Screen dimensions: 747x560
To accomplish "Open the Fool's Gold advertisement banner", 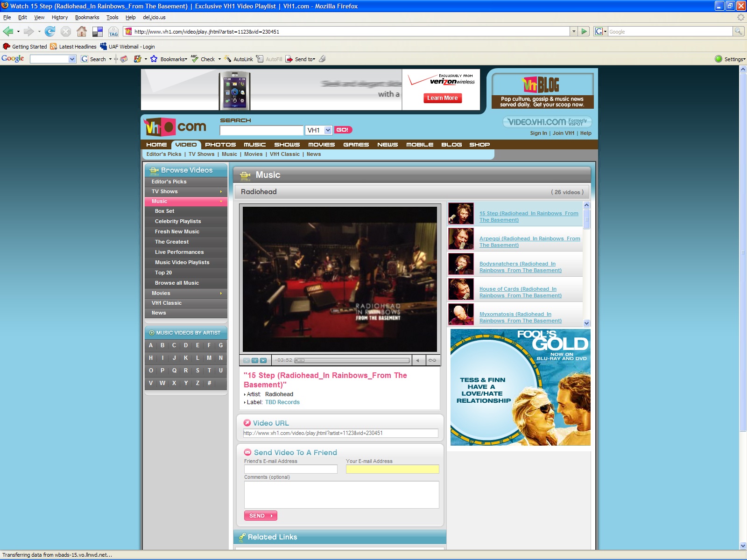I will (520, 387).
